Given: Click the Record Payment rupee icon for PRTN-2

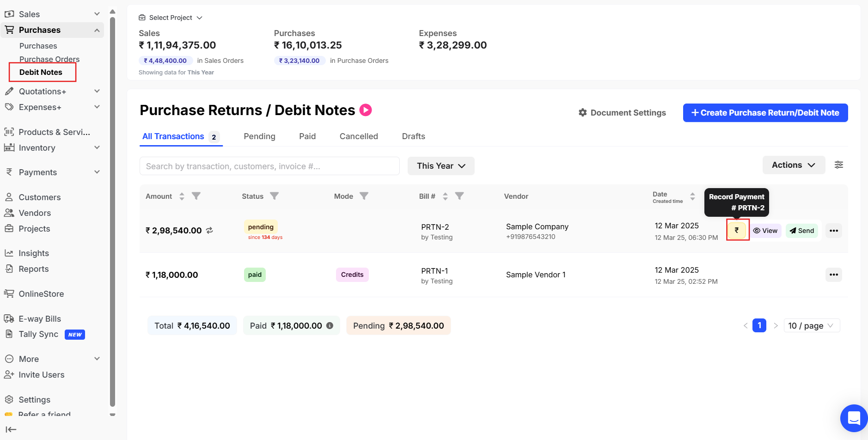Looking at the screenshot, I should (x=737, y=230).
